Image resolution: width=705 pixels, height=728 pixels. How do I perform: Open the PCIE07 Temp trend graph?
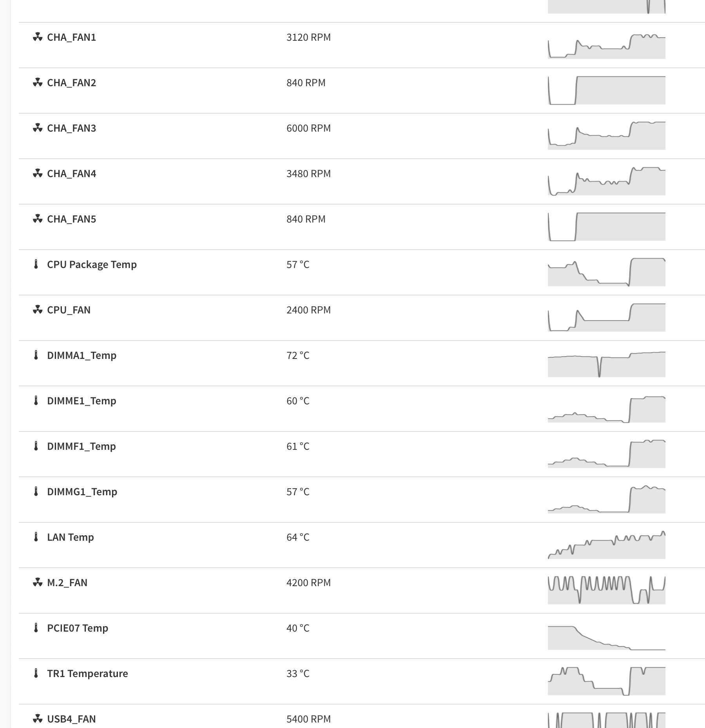[606, 637]
